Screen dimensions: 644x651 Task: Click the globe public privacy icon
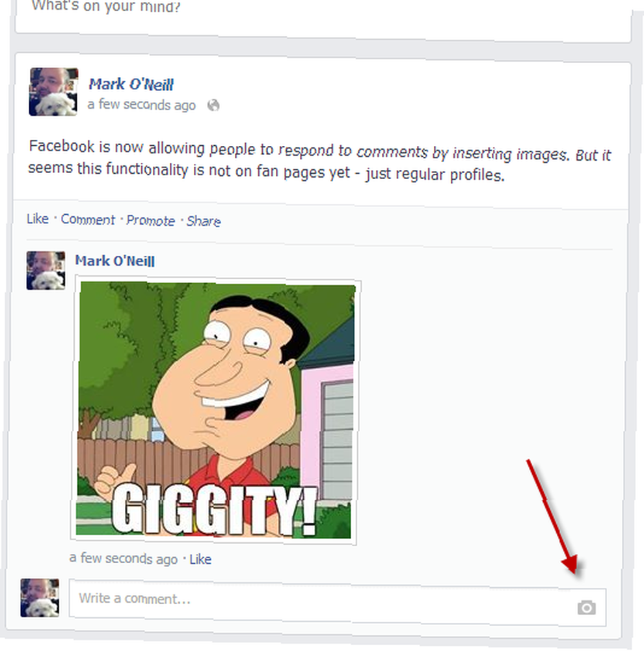pyautogui.click(x=213, y=105)
